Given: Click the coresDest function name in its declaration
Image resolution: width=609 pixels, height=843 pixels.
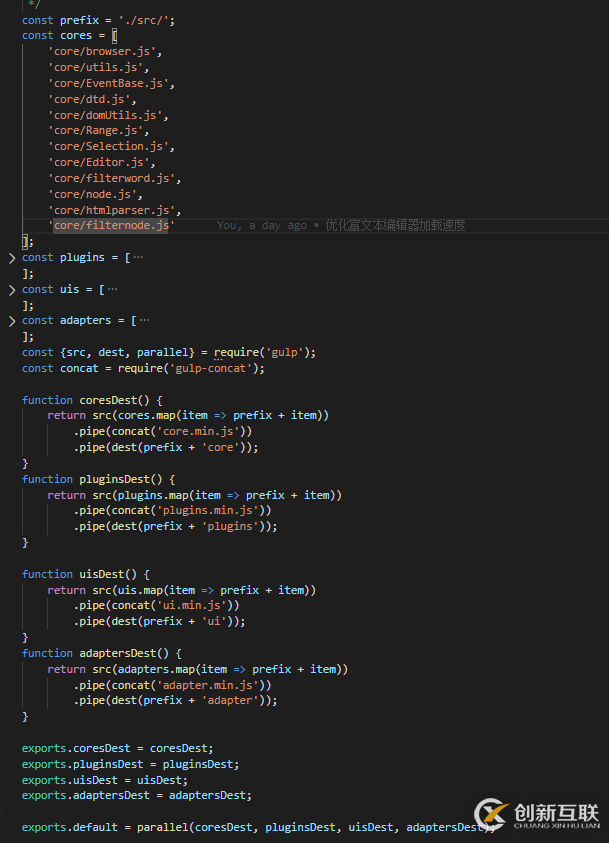Looking at the screenshot, I should (108, 401).
